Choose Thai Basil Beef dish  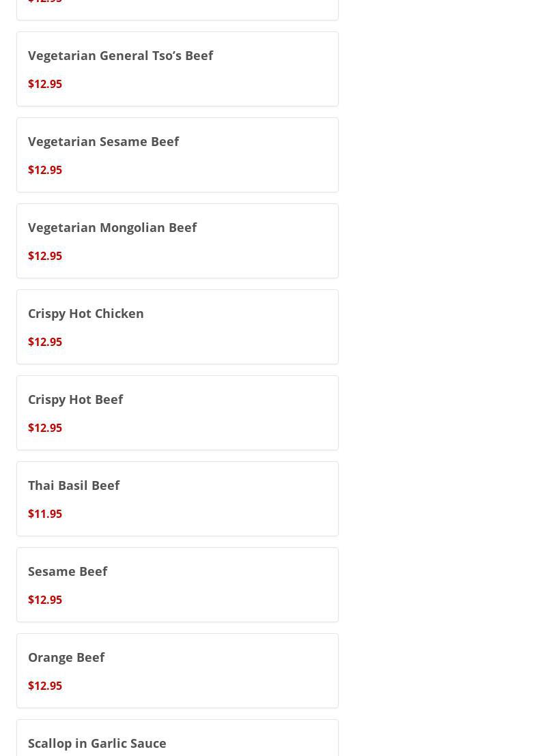pos(74,485)
